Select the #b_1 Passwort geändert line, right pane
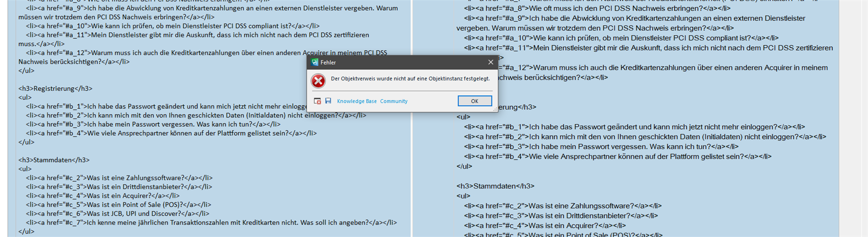 click(x=635, y=127)
